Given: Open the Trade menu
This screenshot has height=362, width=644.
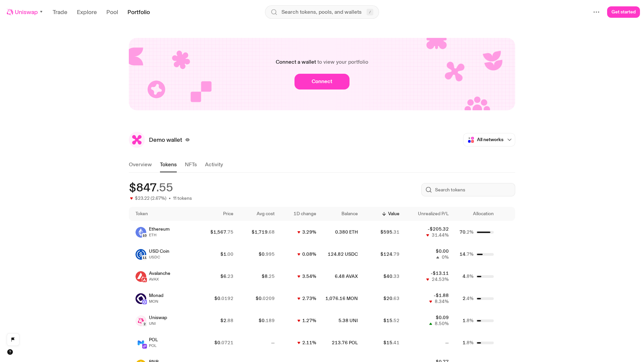Looking at the screenshot, I should [60, 12].
